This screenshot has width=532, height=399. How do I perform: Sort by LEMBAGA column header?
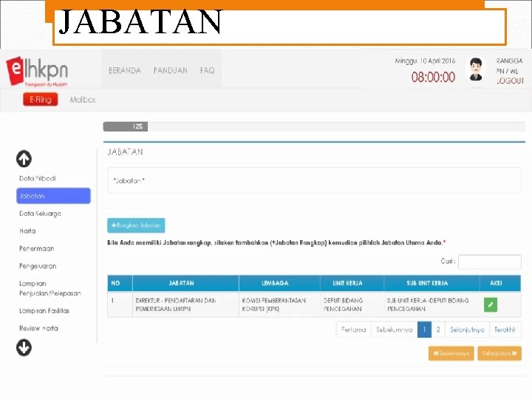point(279,283)
